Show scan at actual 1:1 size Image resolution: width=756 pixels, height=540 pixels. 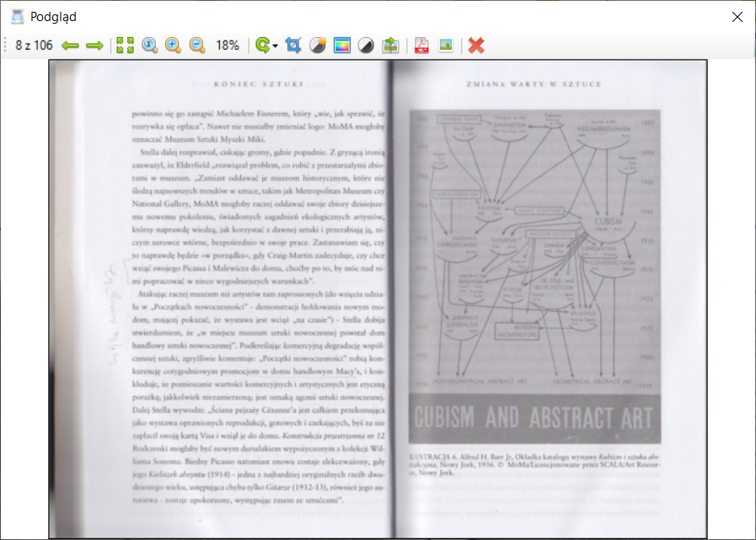pos(150,45)
